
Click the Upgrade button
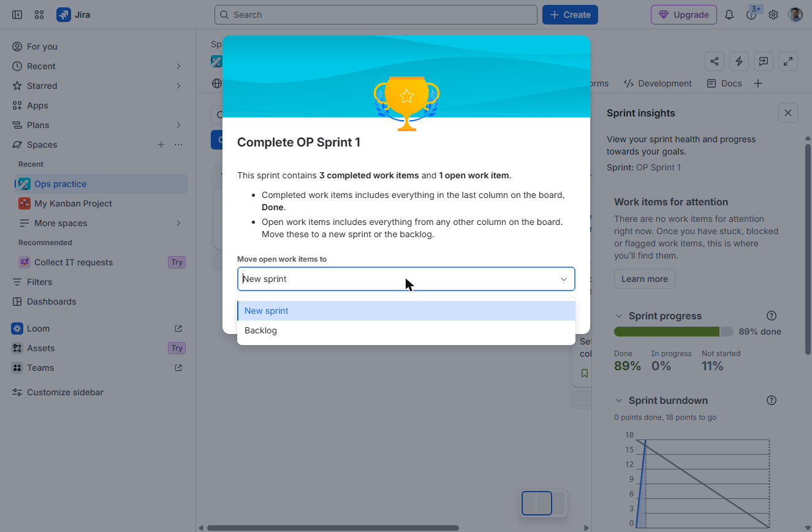pyautogui.click(x=683, y=15)
